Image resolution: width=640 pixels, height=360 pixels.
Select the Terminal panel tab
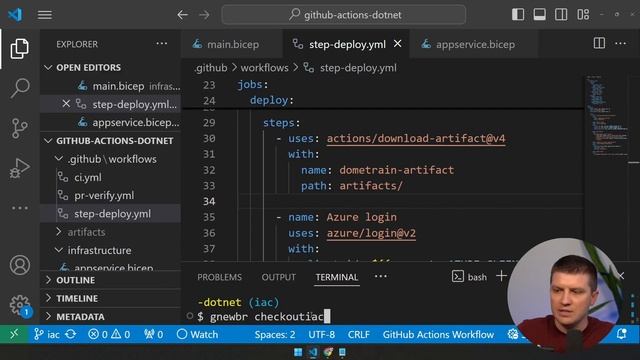[x=337, y=277]
